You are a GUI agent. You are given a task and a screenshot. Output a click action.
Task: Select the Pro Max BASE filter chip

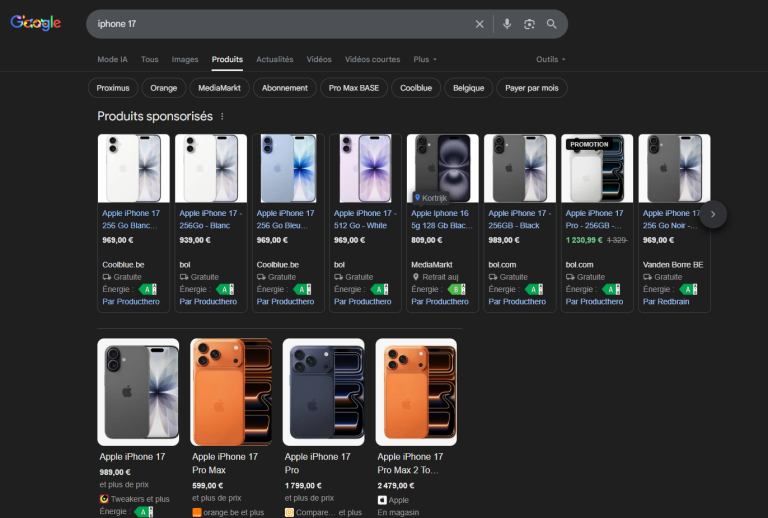click(x=354, y=88)
